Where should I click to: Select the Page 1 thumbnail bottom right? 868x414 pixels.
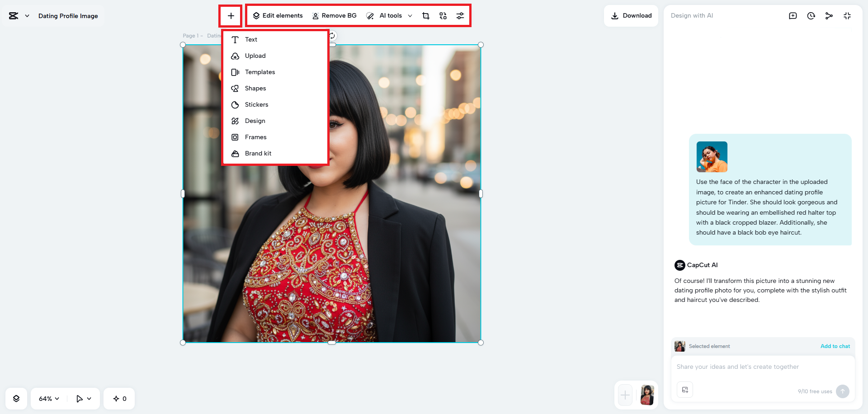click(647, 395)
